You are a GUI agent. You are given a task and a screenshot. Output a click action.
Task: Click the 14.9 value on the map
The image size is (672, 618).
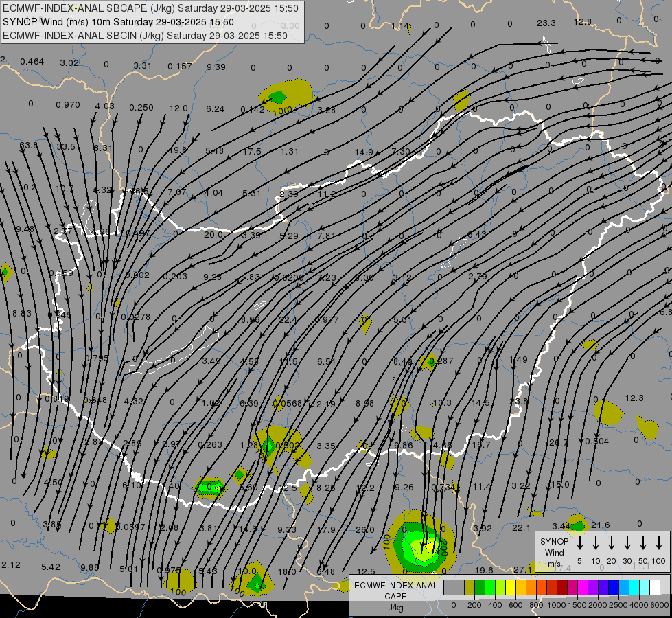[364, 152]
